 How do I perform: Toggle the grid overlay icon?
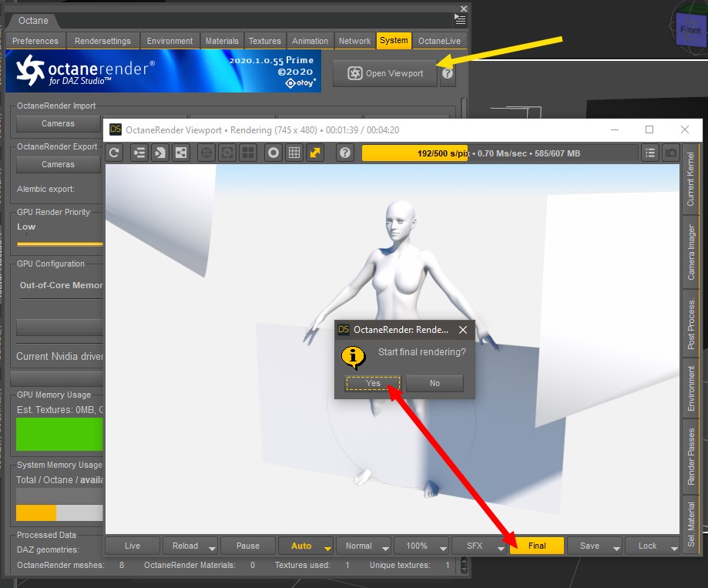pyautogui.click(x=294, y=153)
